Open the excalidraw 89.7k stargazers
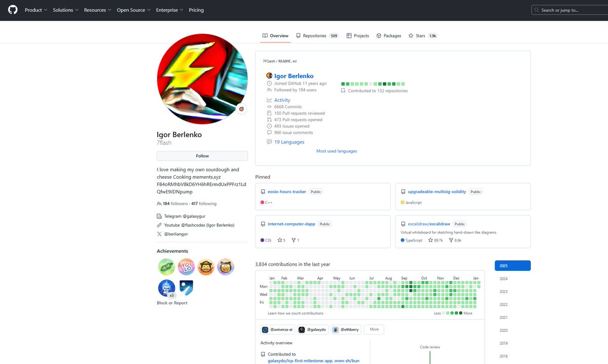The height and width of the screenshot is (364, 608). tap(436, 240)
